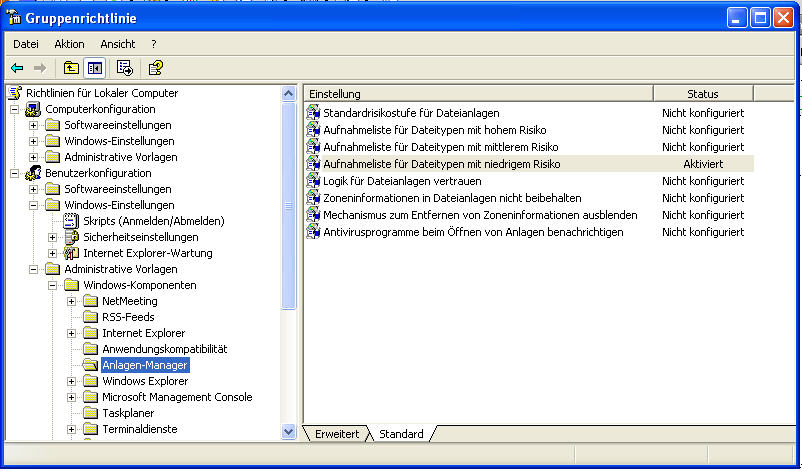This screenshot has width=802, height=471.
Task: Click the tree scrollbar up arrow
Action: pyautogui.click(x=288, y=94)
